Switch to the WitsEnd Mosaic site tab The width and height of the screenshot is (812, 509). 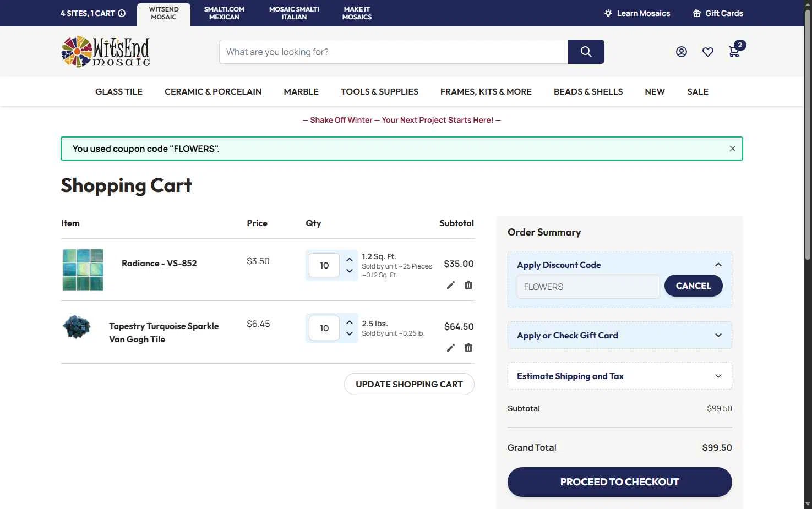pos(164,13)
